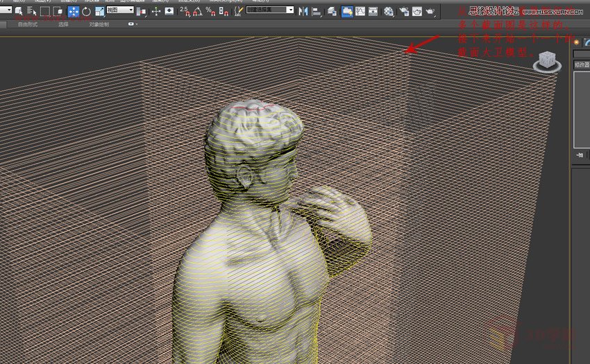Toggle Keyboard Shortcut Override

169,11
